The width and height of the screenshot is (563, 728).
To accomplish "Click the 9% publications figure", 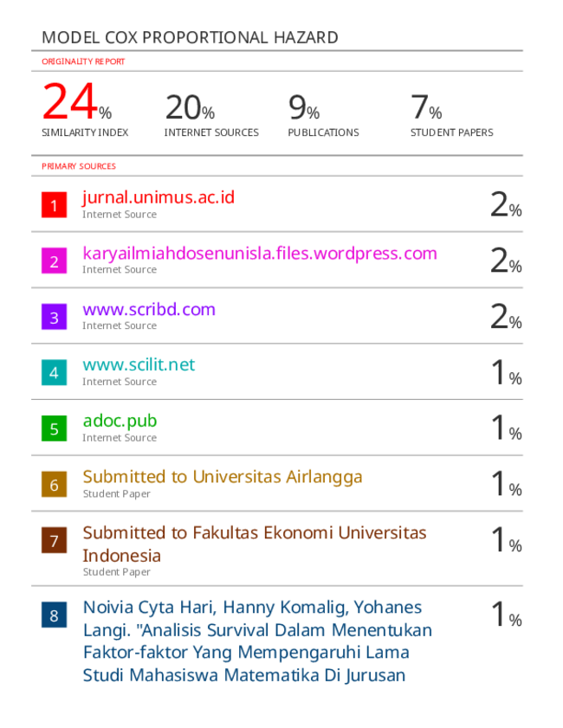I will 304,107.
